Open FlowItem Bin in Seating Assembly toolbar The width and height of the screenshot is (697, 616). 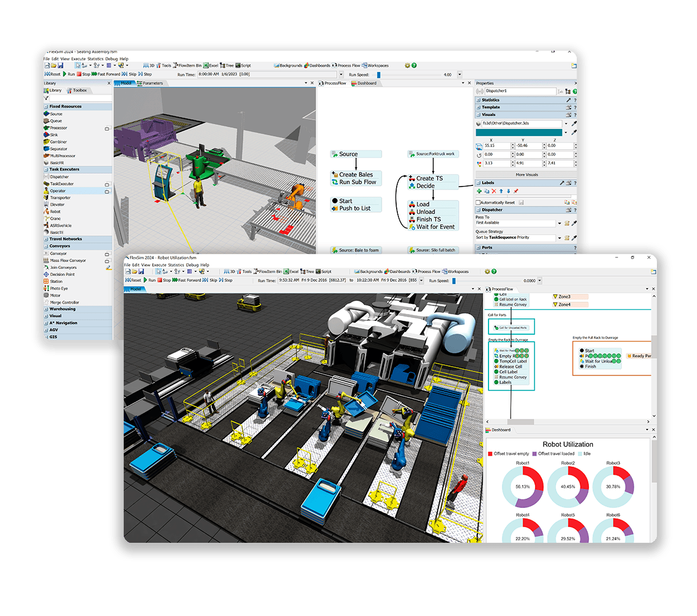(x=187, y=66)
